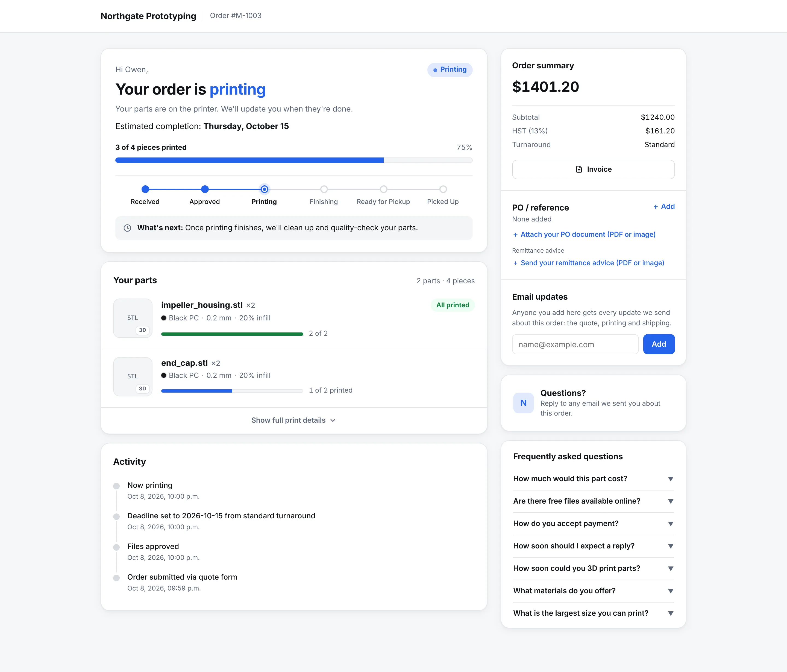The width and height of the screenshot is (787, 672).
Task: Click the STL thumbnail for impeller_housing.stl
Action: point(133,318)
